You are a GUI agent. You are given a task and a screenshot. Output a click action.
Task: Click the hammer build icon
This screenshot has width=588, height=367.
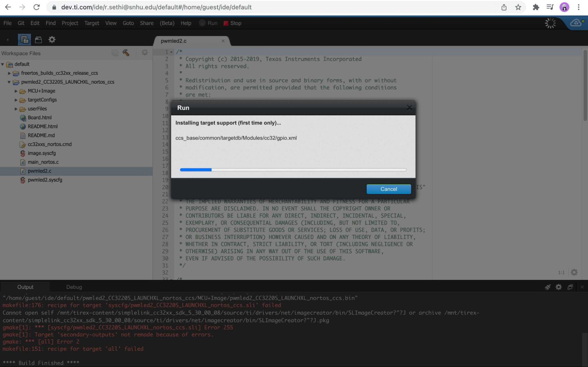tap(126, 53)
